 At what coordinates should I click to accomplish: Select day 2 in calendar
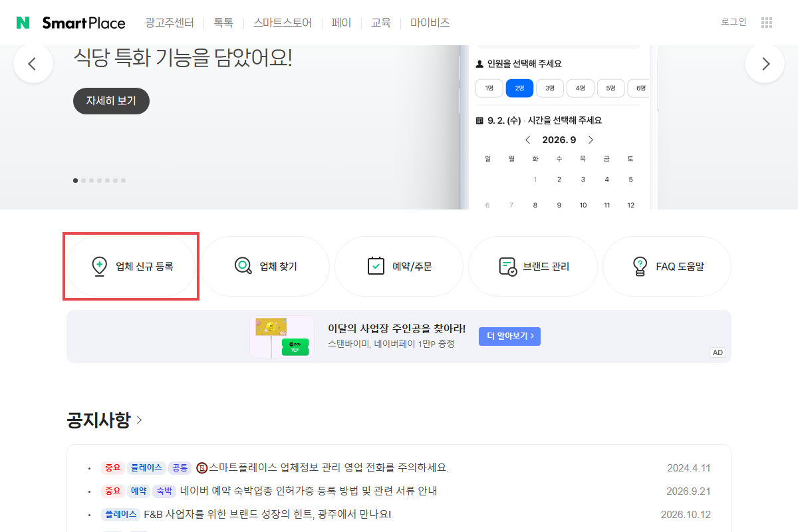coord(559,180)
